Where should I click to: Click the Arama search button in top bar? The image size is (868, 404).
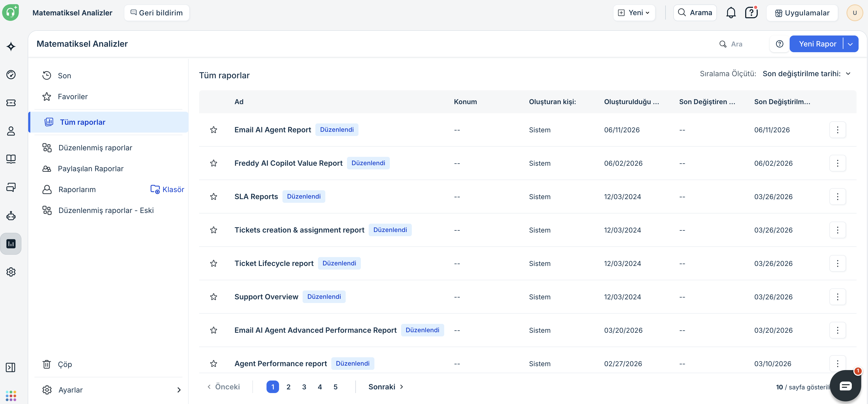tap(695, 13)
